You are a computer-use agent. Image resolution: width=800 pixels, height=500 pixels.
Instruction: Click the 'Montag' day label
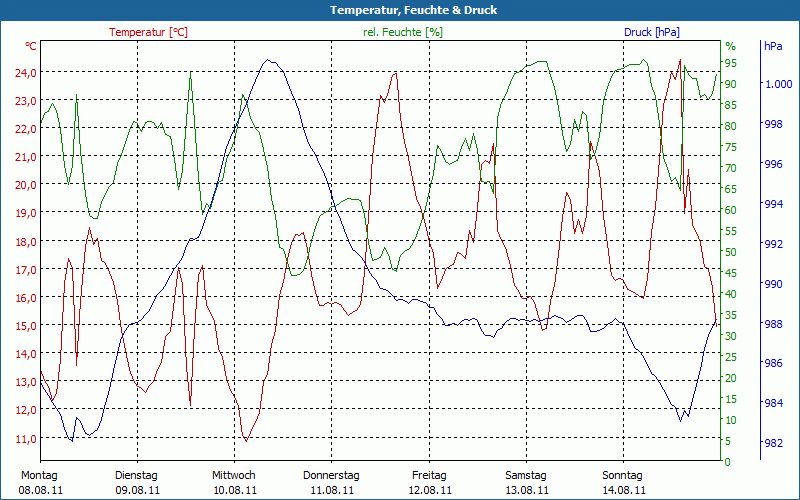coord(39,476)
